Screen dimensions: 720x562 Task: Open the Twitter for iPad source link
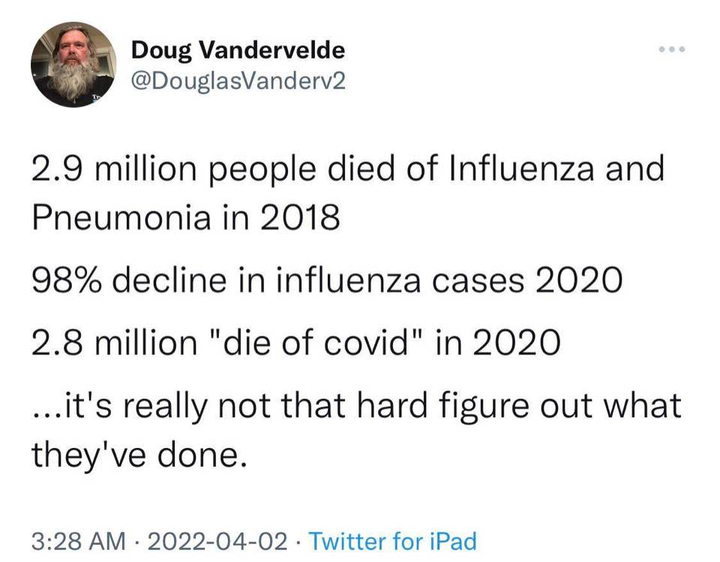(393, 542)
